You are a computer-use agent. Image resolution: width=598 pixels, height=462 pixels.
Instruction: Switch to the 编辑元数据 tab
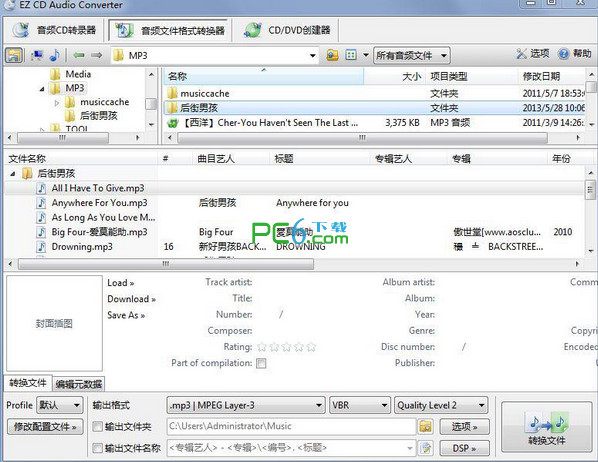[x=79, y=384]
